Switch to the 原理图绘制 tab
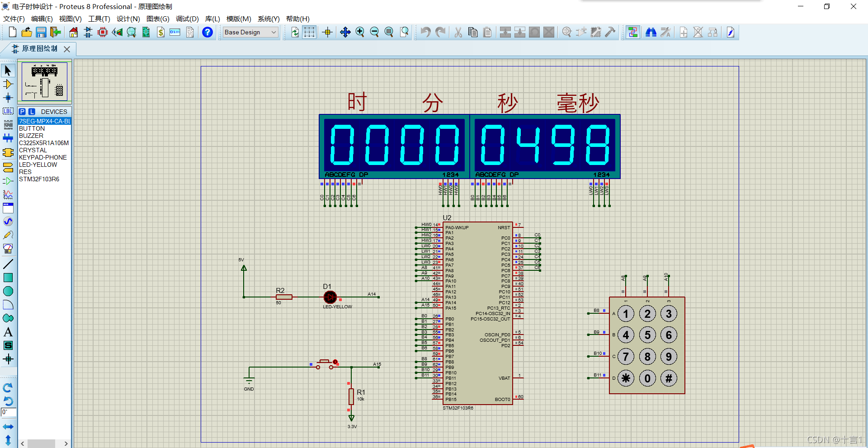The image size is (868, 448). (39, 49)
